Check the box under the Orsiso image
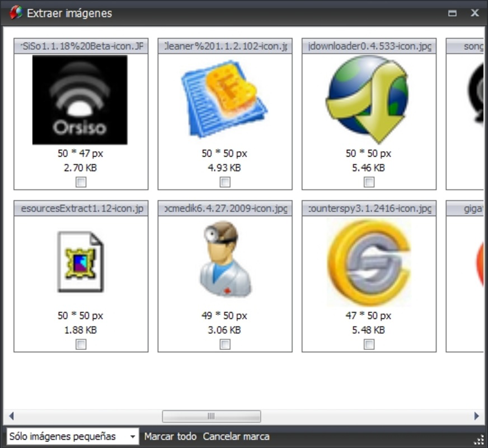 point(80,181)
